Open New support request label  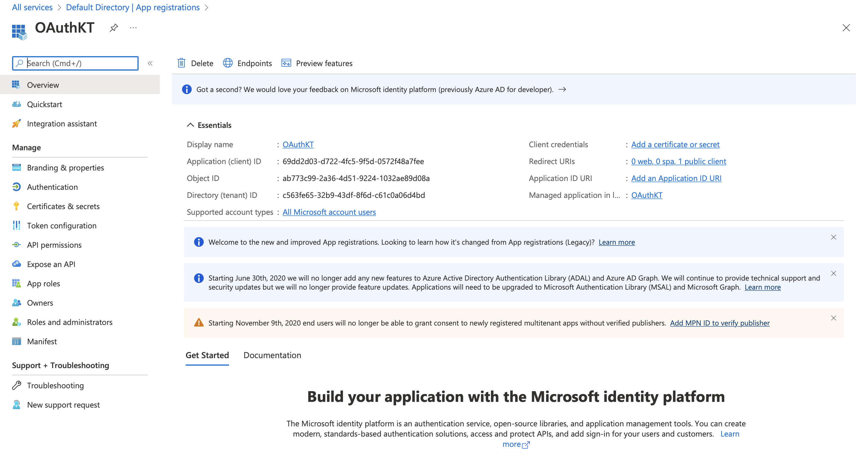click(63, 405)
